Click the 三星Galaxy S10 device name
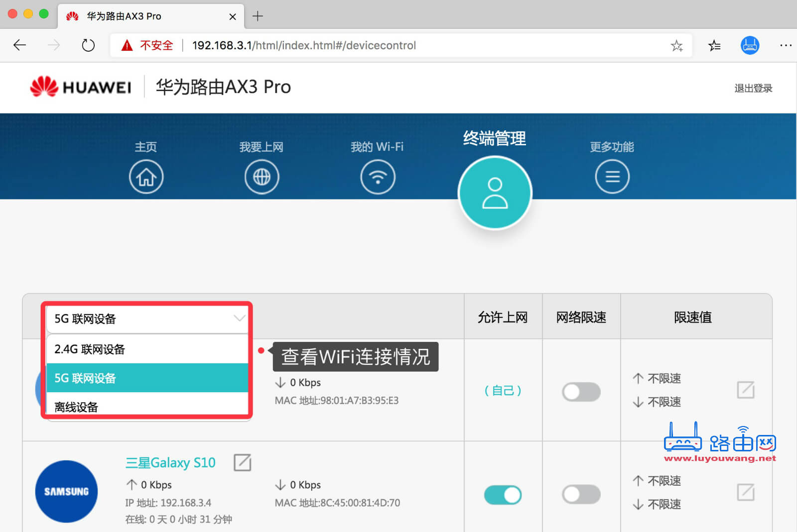 (170, 462)
